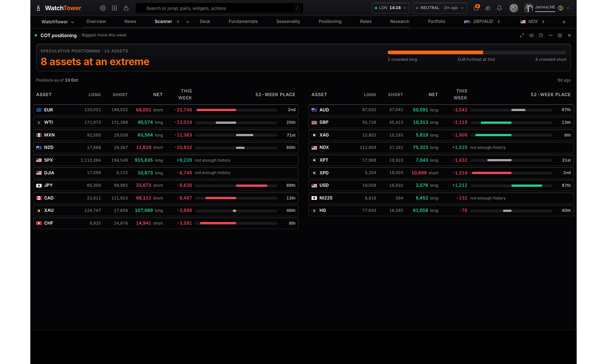Image resolution: width=607 pixels, height=364 pixels.
Task: Click the crowded long/short orange progress bar
Action: [477, 53]
